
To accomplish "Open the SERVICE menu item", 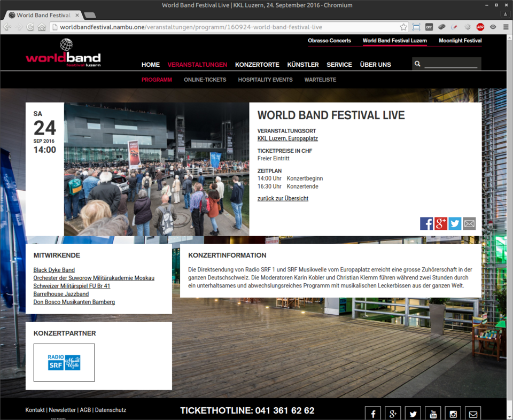I will tap(339, 65).
